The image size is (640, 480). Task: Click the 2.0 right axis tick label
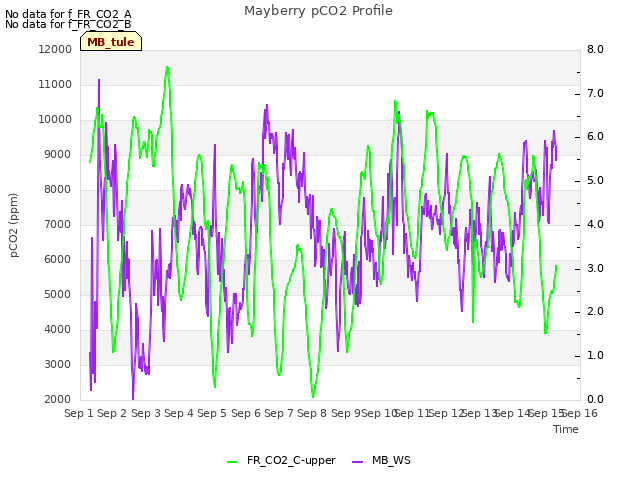595,312
